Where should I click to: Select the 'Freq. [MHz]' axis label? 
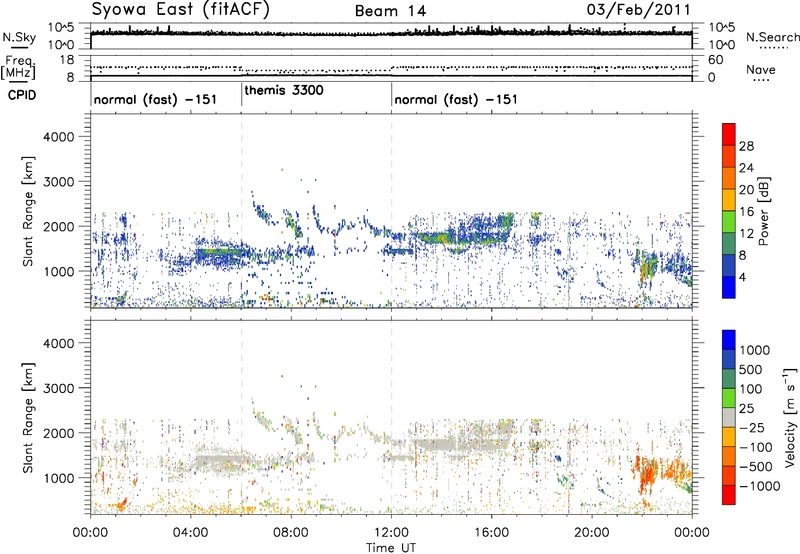click(x=19, y=68)
